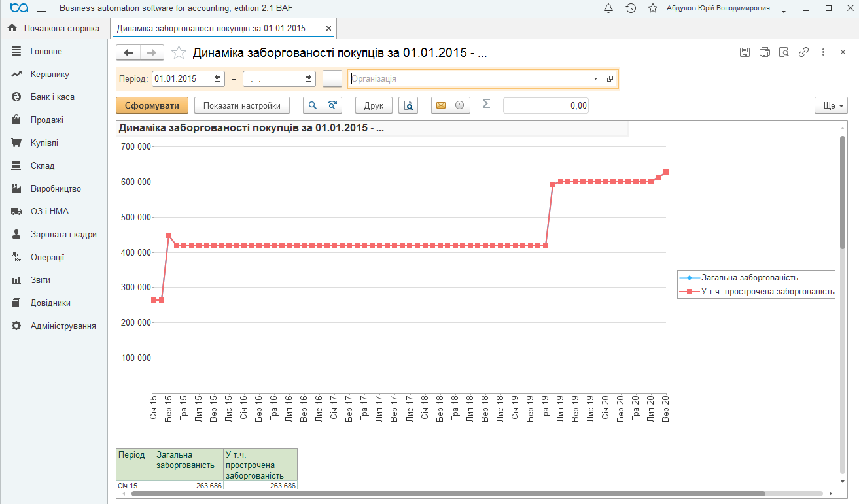
Task: Open the Продажі section
Action: pos(47,120)
